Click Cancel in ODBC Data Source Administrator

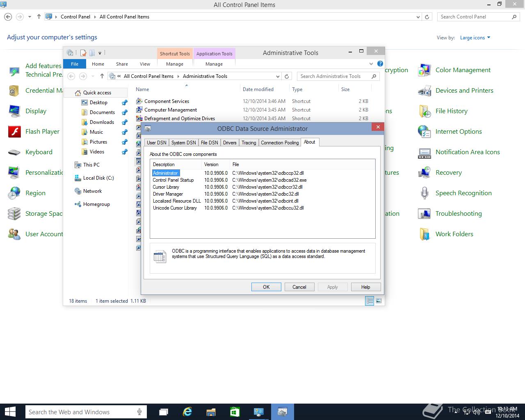299,287
